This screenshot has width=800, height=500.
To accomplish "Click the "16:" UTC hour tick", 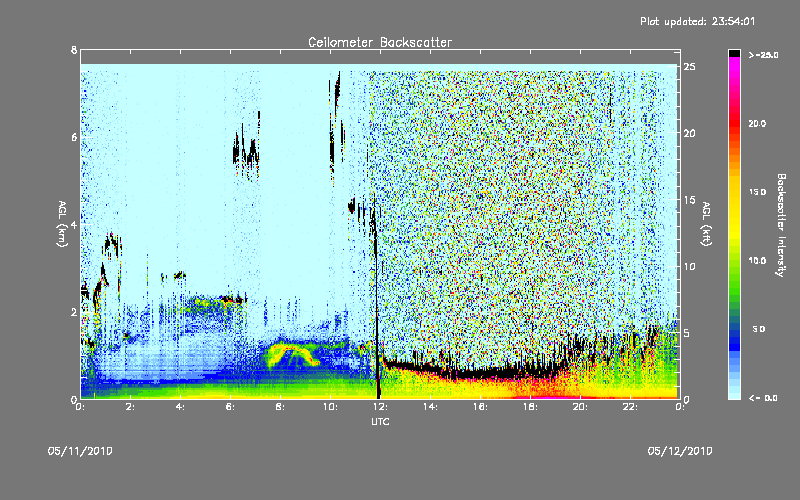I will [480, 407].
